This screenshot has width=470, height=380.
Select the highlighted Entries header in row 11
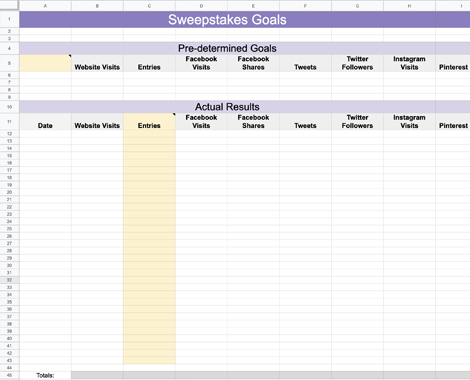(x=149, y=122)
